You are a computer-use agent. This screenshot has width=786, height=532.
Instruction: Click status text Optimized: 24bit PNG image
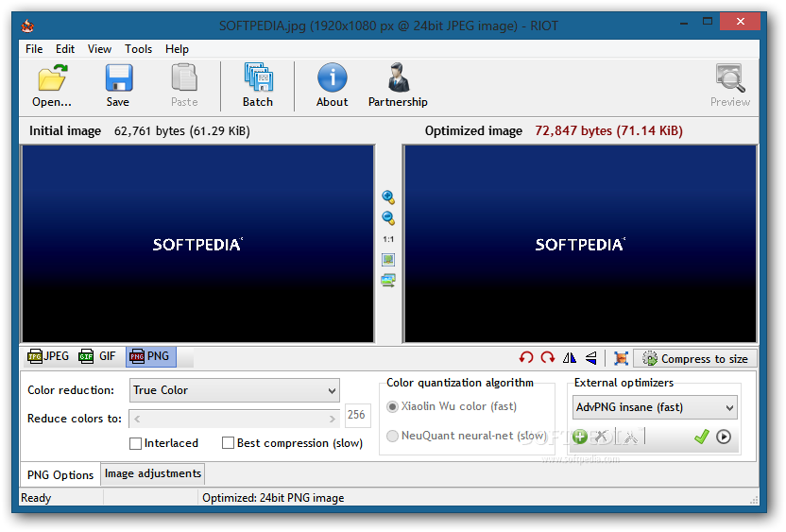(x=273, y=498)
